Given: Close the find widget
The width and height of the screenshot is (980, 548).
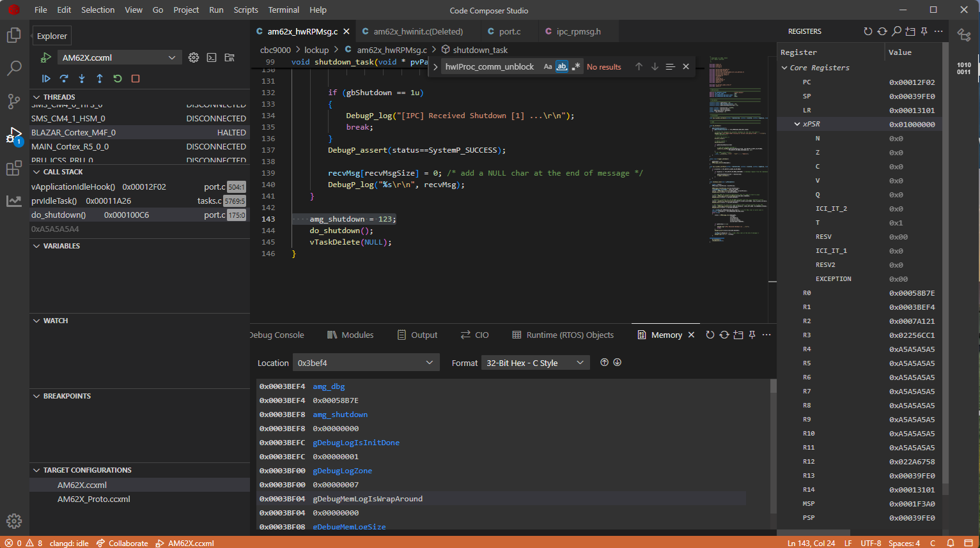Looking at the screenshot, I should (x=686, y=66).
